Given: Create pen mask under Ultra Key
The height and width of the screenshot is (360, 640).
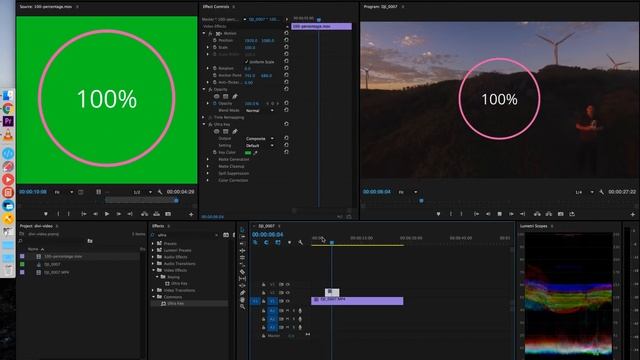Looking at the screenshot, I should coord(235,131).
